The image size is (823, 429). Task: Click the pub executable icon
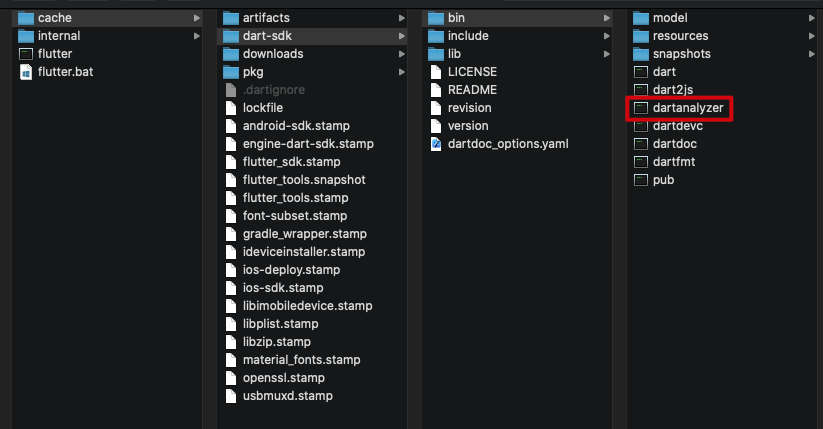pos(641,180)
